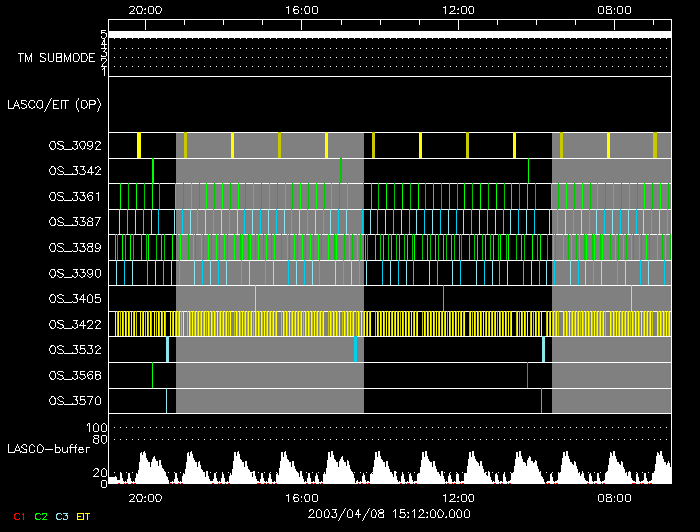Click the OS_3092 row label
700x532 pixels.
pyautogui.click(x=75, y=145)
